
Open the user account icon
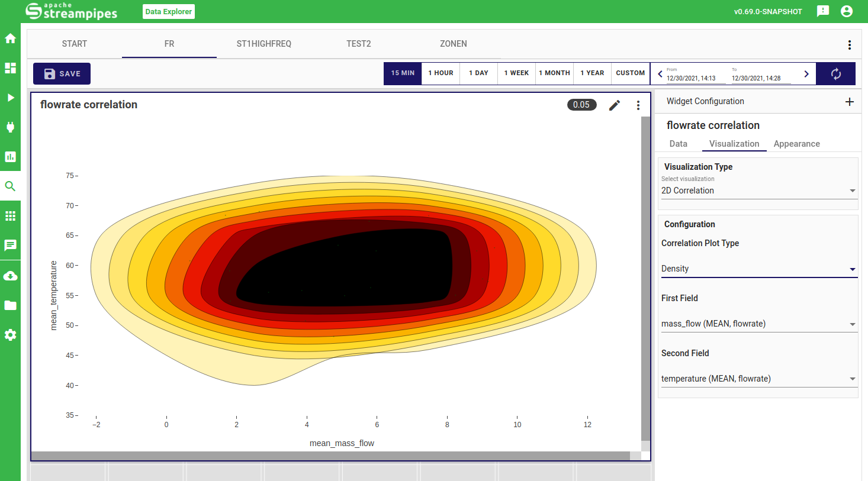coord(847,11)
